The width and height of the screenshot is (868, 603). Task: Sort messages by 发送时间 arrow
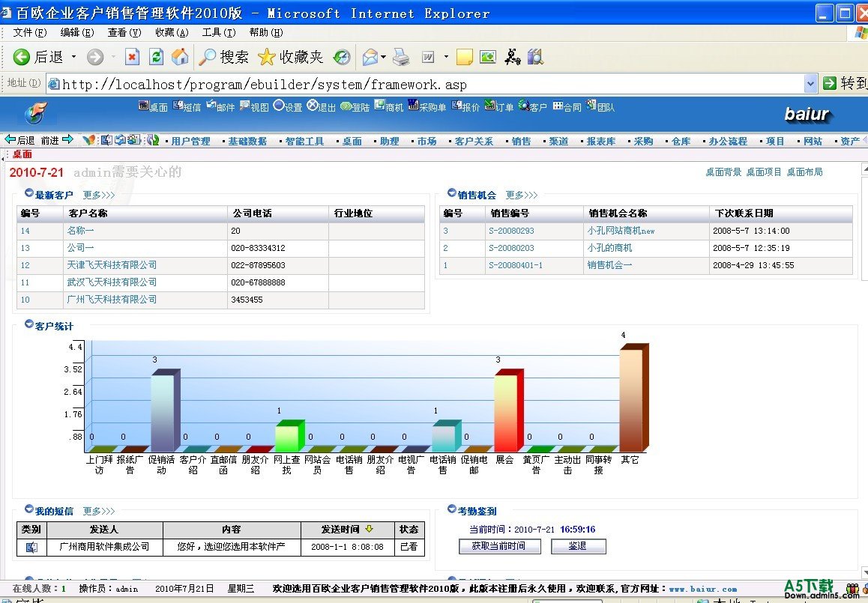point(369,530)
